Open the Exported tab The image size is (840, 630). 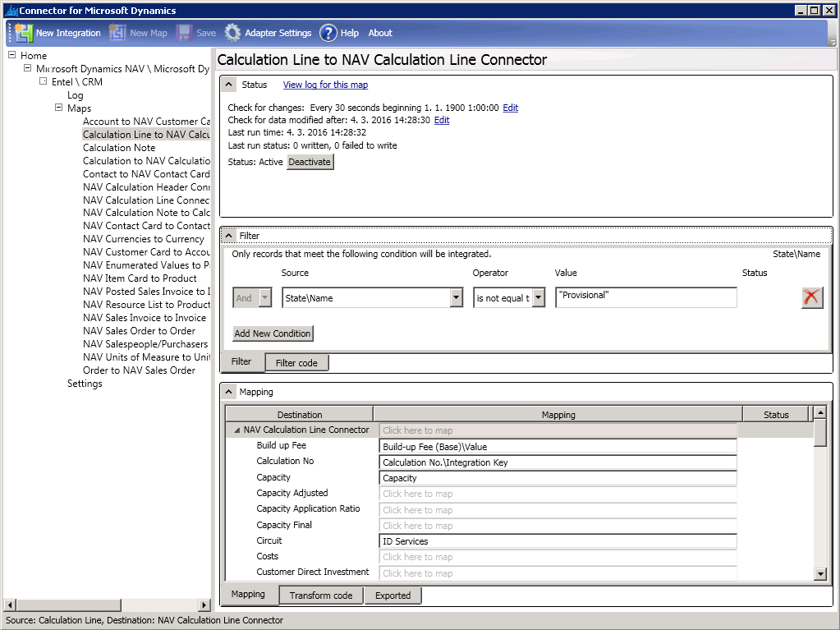coord(392,596)
